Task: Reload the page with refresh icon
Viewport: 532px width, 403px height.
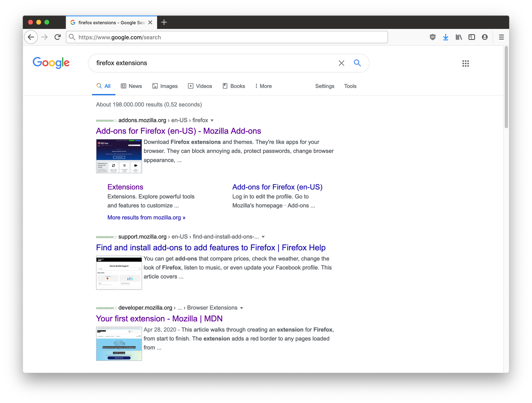Action: coord(58,37)
